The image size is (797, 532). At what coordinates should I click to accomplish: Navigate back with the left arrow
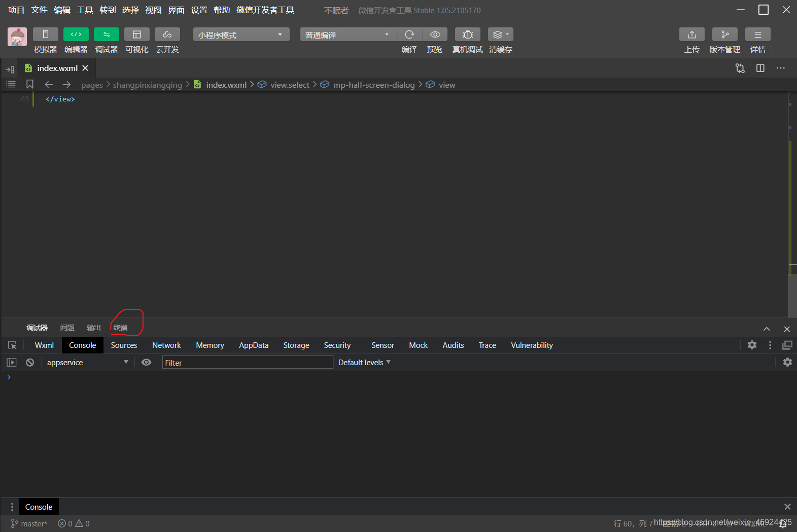pyautogui.click(x=49, y=84)
